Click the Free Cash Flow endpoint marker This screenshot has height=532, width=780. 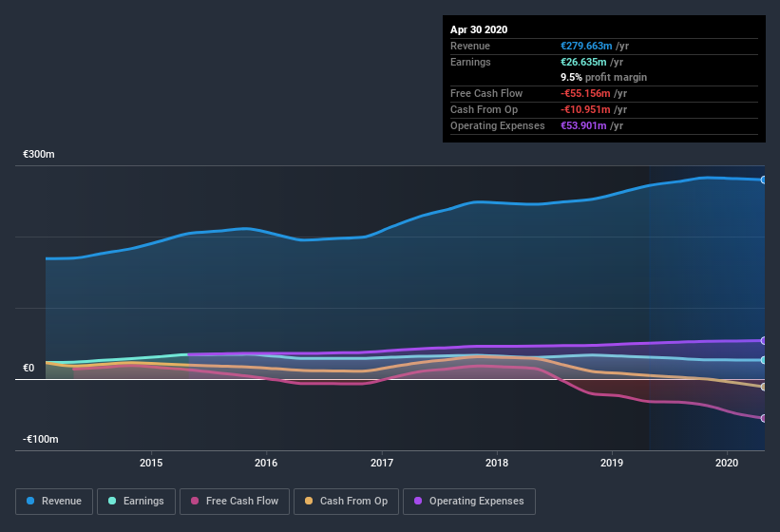763,418
